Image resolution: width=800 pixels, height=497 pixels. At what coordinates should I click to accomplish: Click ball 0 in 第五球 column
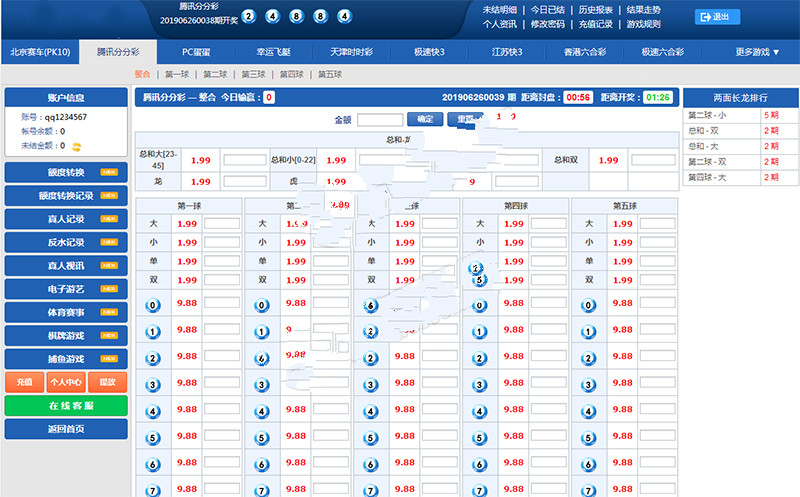point(588,305)
